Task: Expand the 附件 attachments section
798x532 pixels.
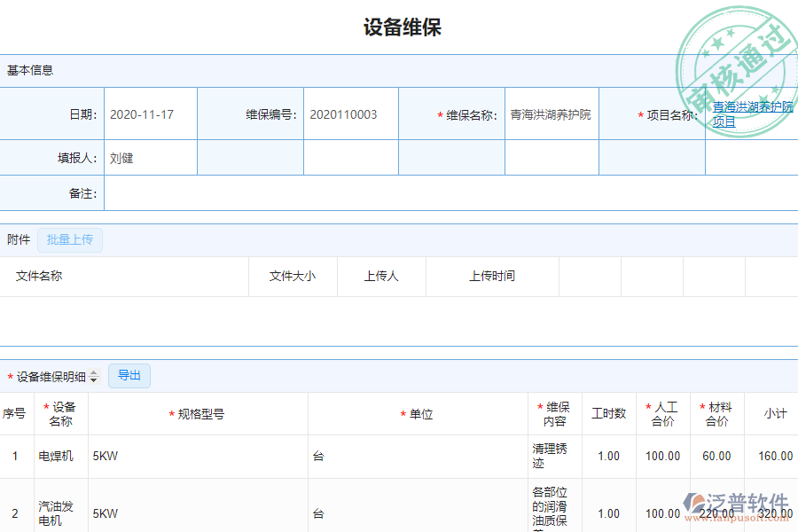Action: point(14,239)
